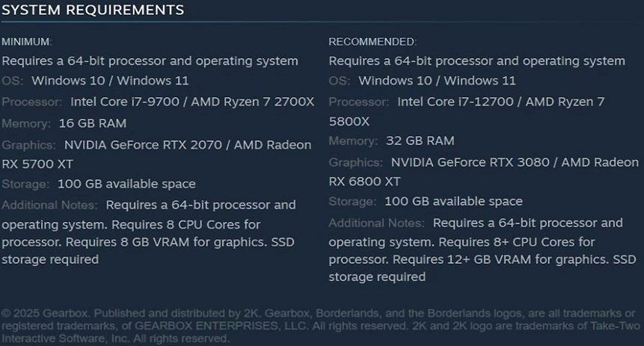The height and width of the screenshot is (346, 644).
Task: Click the OS label under Recommended
Action: pyautogui.click(x=339, y=81)
